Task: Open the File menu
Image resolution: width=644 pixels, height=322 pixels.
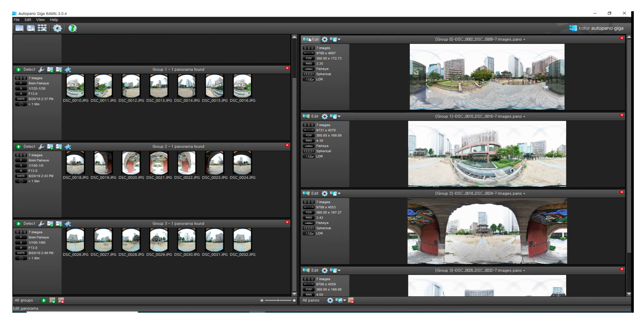Action: 17,20
